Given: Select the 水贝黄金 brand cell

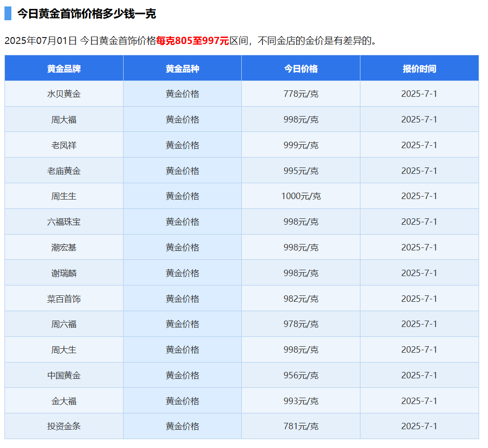Looking at the screenshot, I should coord(64,94).
